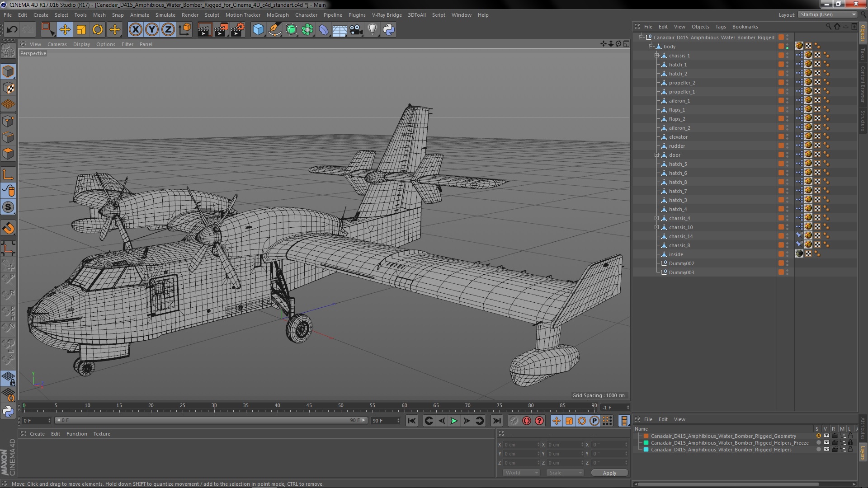Play the animation forward
Screen dimensions: 868x488
(454, 421)
